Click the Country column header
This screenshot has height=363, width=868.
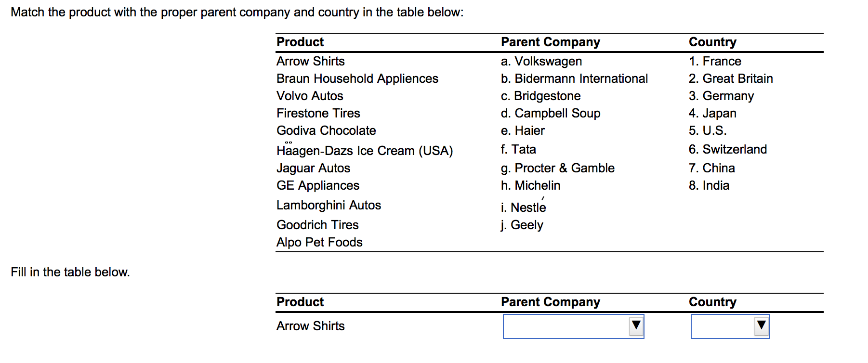click(x=712, y=302)
